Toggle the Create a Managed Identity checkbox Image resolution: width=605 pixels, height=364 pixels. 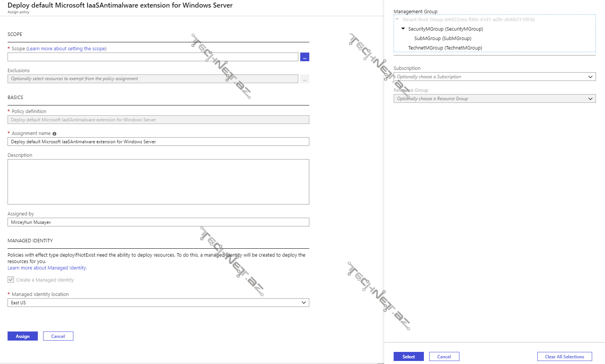(11, 280)
